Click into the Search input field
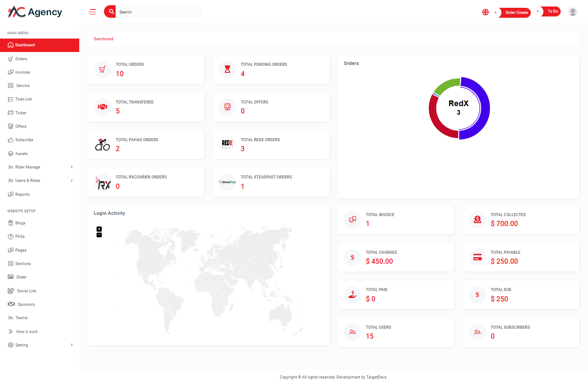The width and height of the screenshot is (588, 385). [158, 12]
